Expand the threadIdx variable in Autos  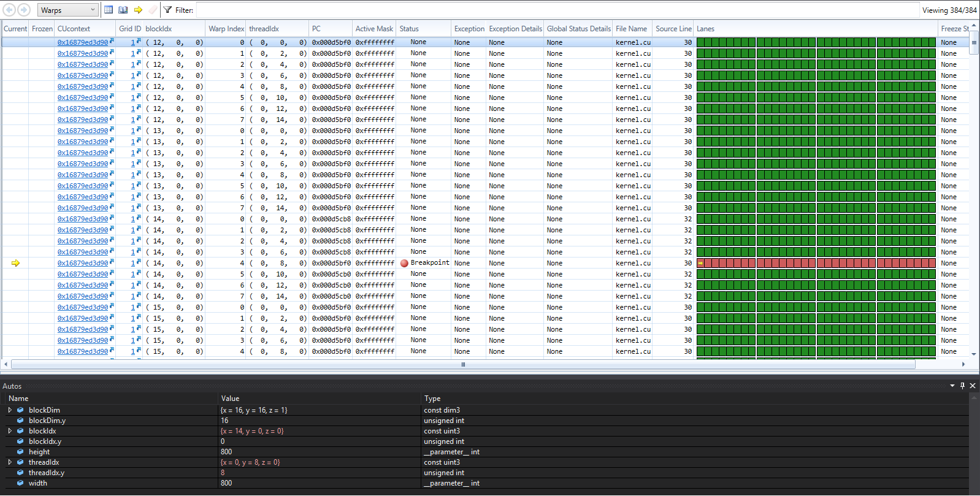[x=10, y=462]
